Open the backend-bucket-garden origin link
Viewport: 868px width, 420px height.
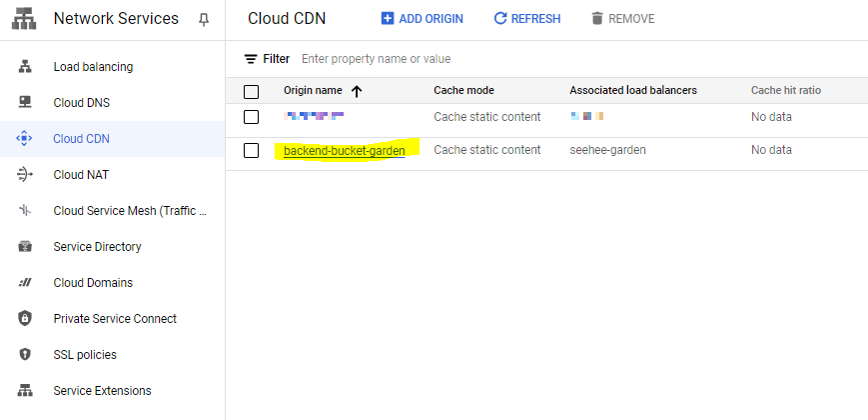(345, 151)
